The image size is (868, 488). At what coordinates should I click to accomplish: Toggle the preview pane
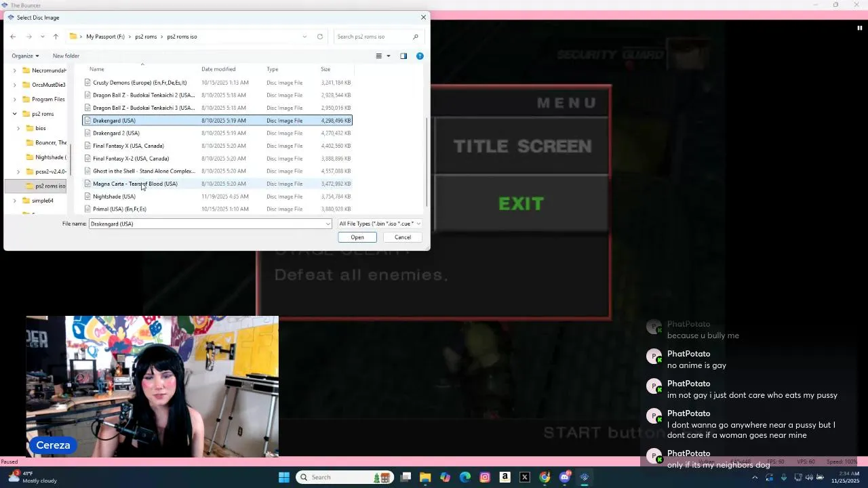click(403, 56)
